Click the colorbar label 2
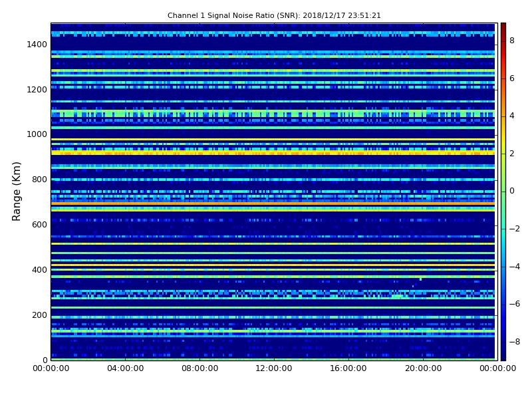Image resolution: width=532 pixels, height=399 pixels. point(512,154)
